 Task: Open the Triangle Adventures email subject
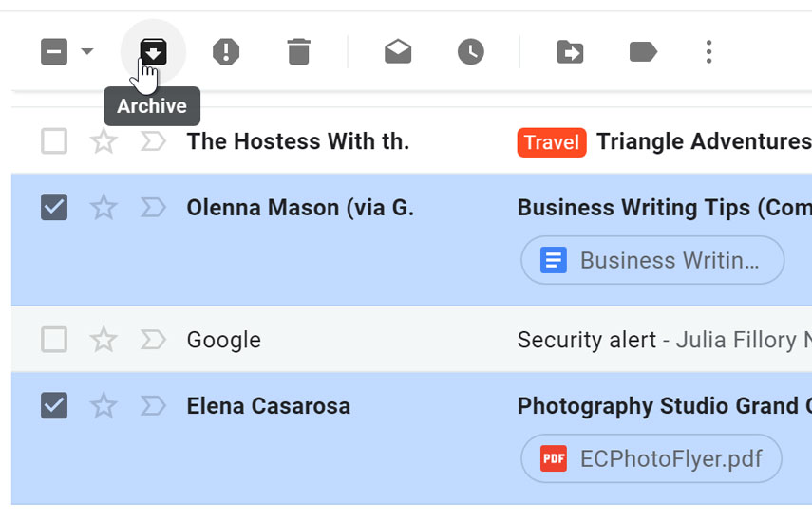[x=705, y=141]
